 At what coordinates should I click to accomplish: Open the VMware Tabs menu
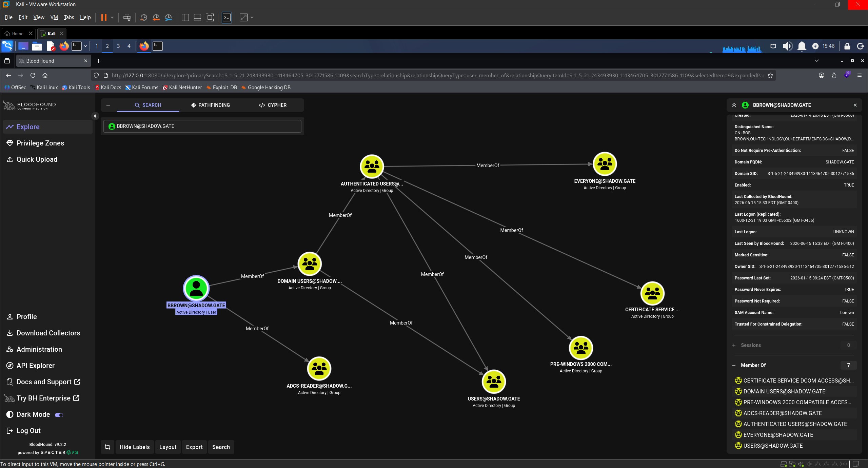[69, 17]
